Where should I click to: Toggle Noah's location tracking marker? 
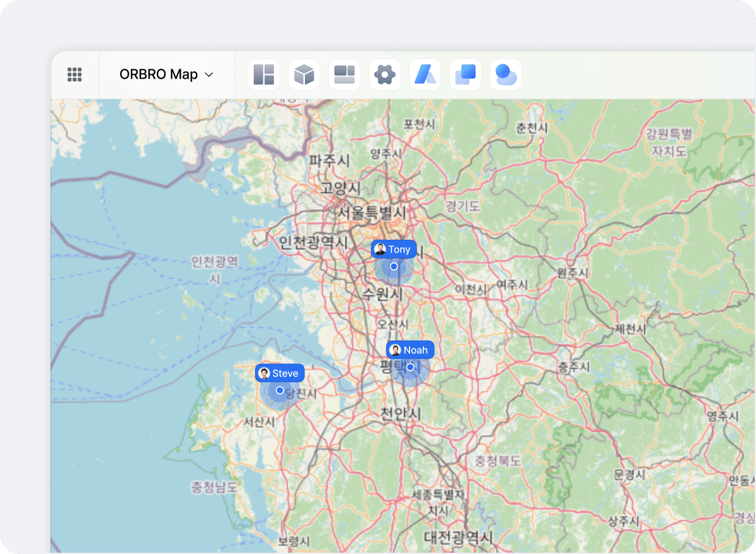pos(409,367)
